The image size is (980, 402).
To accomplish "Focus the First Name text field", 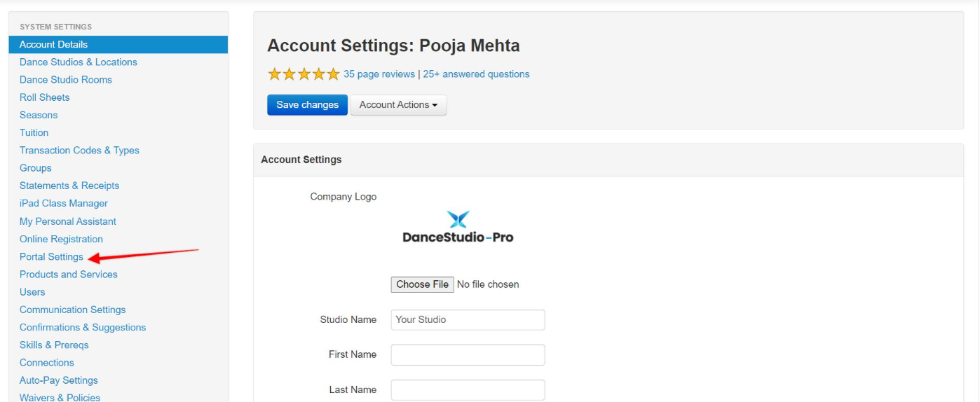I will click(468, 355).
